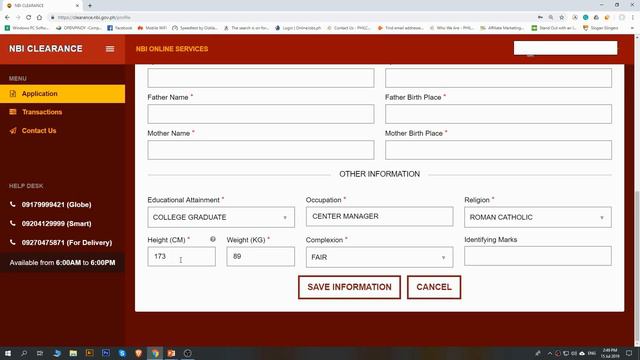The image size is (640, 360).
Task: Open the Facebook bookmark
Action: click(120, 28)
